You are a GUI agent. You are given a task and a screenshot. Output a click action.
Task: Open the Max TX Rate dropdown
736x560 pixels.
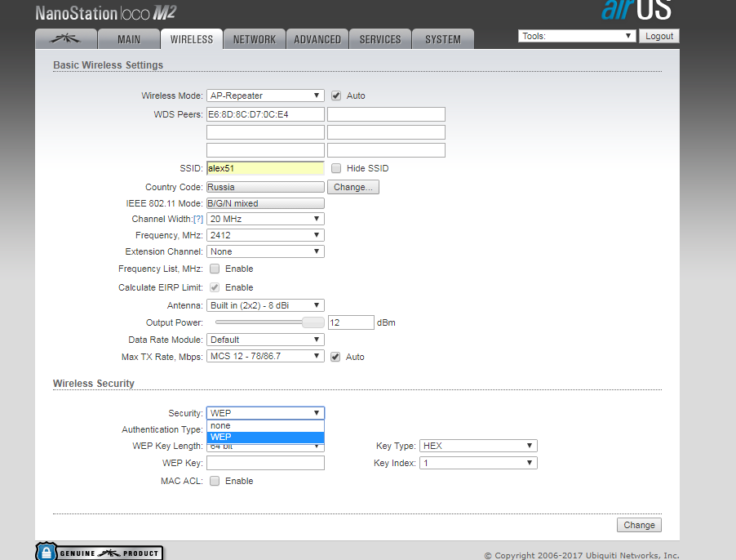(x=265, y=356)
